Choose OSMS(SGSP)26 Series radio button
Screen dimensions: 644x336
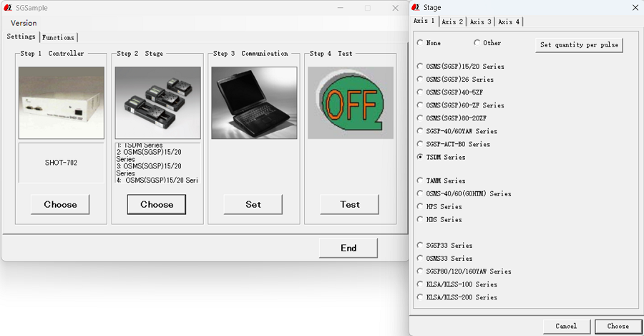pyautogui.click(x=420, y=80)
